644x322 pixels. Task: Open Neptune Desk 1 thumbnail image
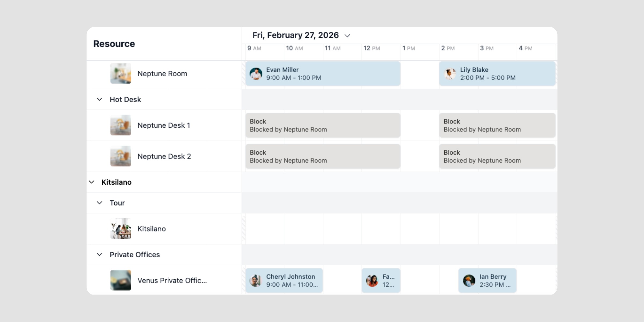click(121, 125)
